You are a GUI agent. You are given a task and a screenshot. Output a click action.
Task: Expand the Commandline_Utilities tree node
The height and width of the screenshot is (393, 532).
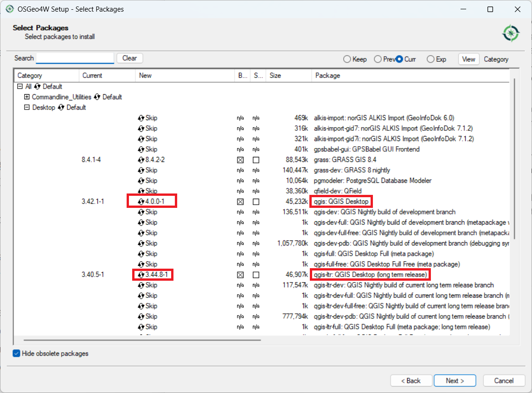click(26, 97)
